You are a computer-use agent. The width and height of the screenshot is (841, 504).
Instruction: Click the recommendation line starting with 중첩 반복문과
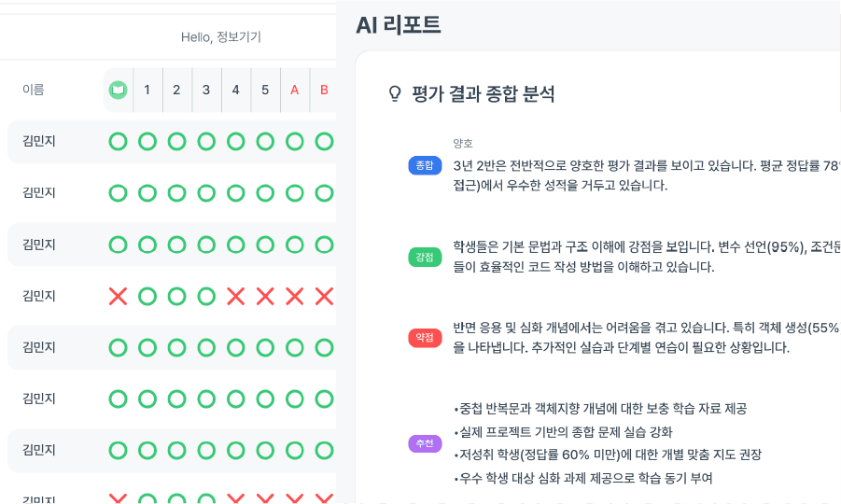600,409
